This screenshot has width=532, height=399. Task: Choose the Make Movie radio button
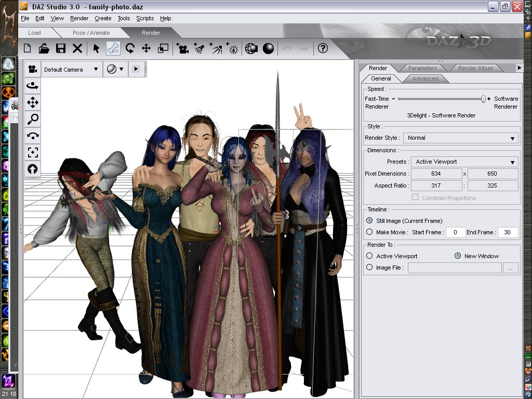point(369,232)
